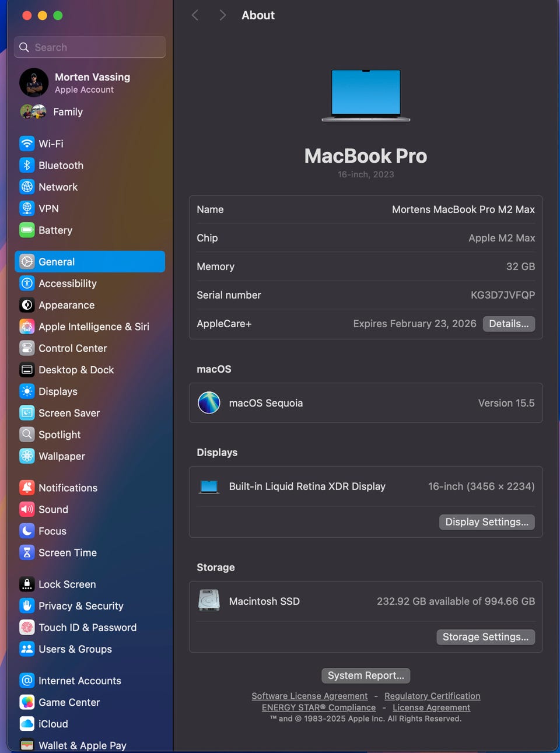Screen dimensions: 560x753
Task: Open the Focus moon icon
Action: [x=27, y=531]
